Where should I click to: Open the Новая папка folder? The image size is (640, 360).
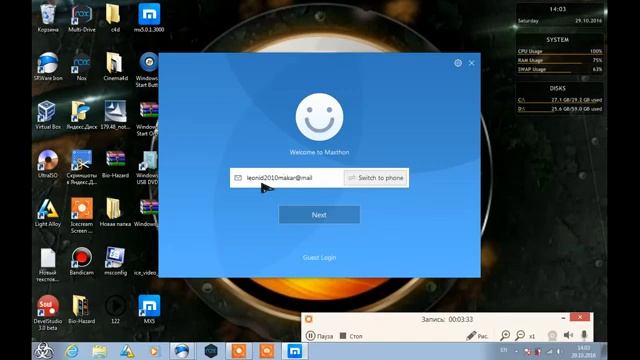(115, 212)
